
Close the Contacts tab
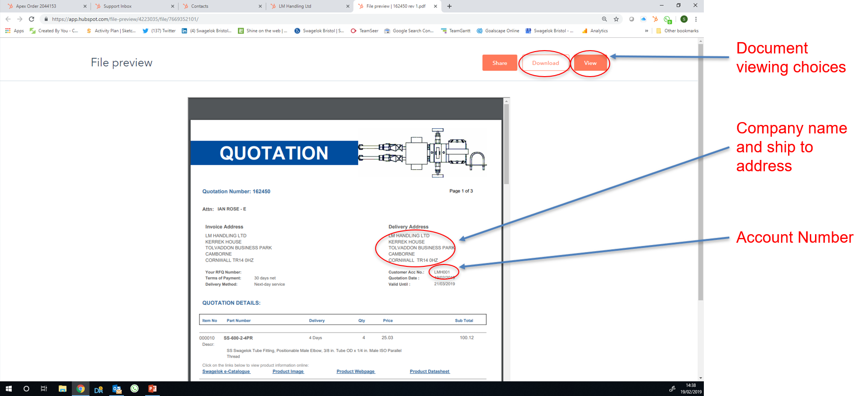pyautogui.click(x=260, y=6)
